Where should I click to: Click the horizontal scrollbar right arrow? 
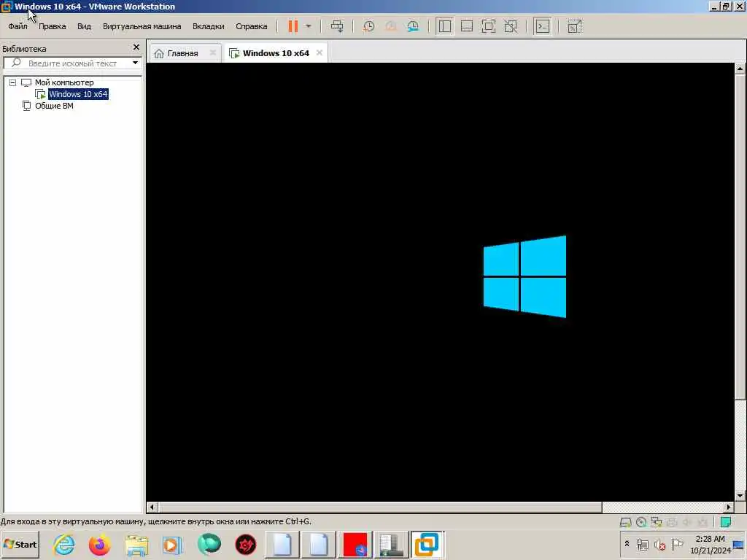(x=729, y=507)
